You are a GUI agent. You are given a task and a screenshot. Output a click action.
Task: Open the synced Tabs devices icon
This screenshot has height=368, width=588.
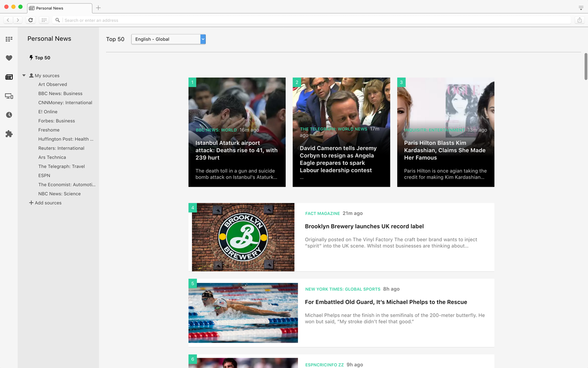pyautogui.click(x=9, y=96)
